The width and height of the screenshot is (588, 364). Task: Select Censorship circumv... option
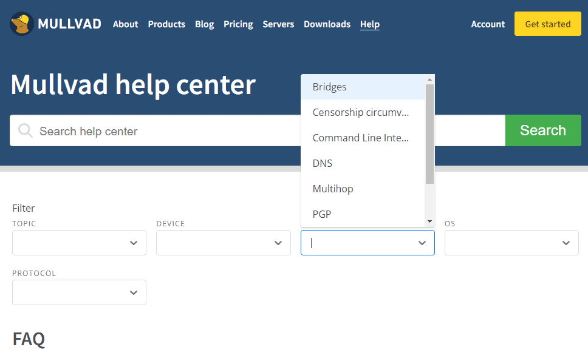click(363, 112)
